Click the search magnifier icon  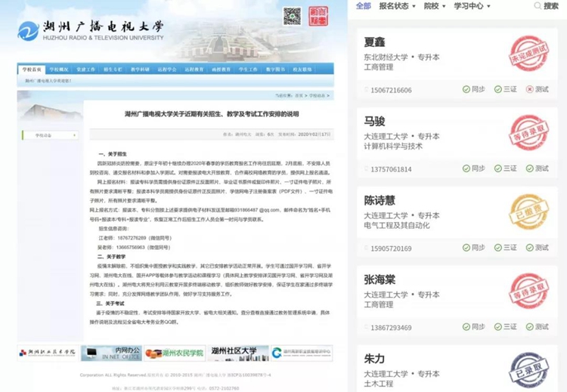[x=536, y=6]
